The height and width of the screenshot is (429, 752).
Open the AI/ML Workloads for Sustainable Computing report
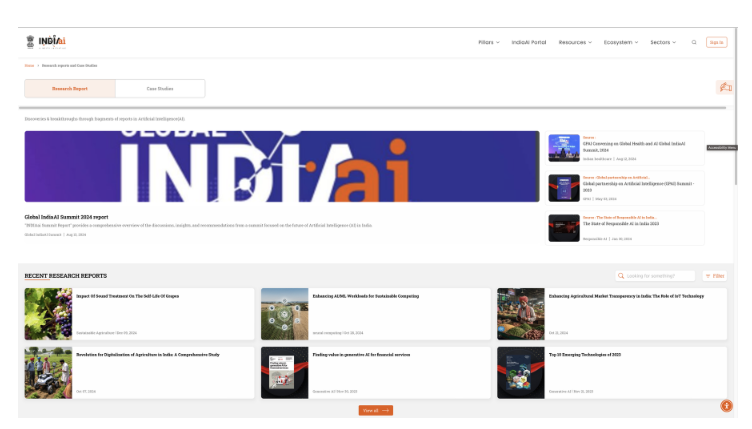click(376, 314)
